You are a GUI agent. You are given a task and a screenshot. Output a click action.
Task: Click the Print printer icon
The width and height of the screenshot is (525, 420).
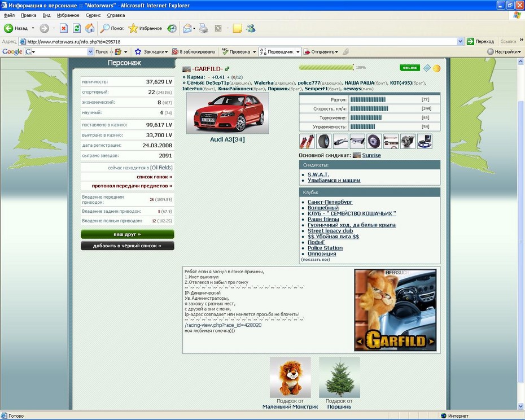[x=203, y=28]
